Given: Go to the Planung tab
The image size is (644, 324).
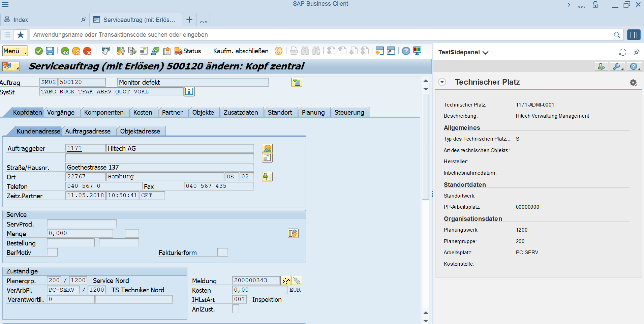Looking at the screenshot, I should [x=313, y=112].
